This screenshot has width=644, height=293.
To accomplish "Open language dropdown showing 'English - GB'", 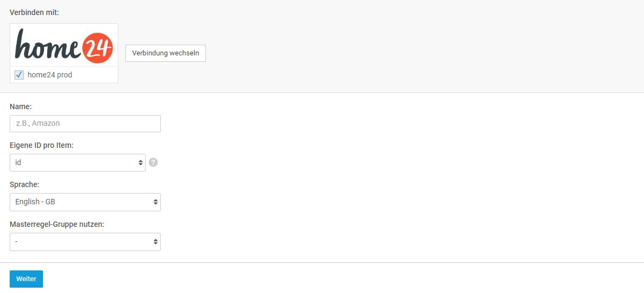I will 85,202.
